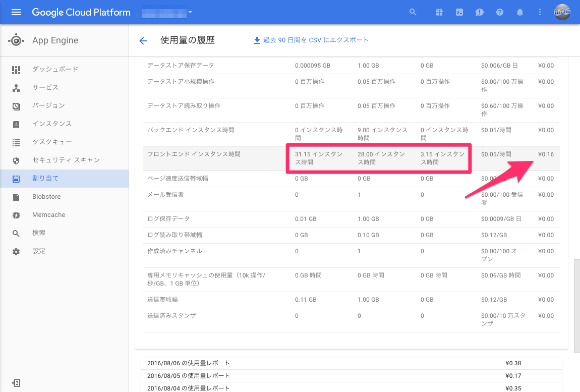This screenshot has height=392, width=580.
Task: Click ¥0.38 total for 2016/08/06
Action: (513, 363)
